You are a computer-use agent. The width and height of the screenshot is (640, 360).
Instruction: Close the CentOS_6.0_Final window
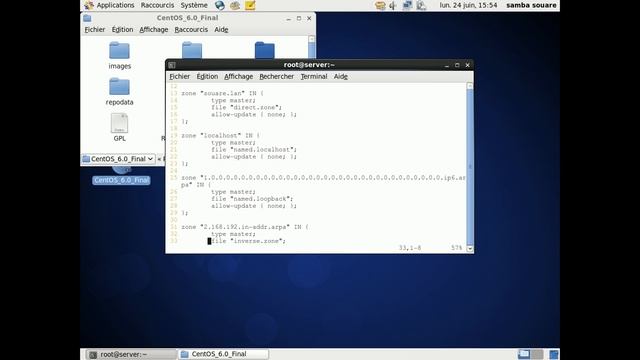pyautogui.click(x=309, y=18)
